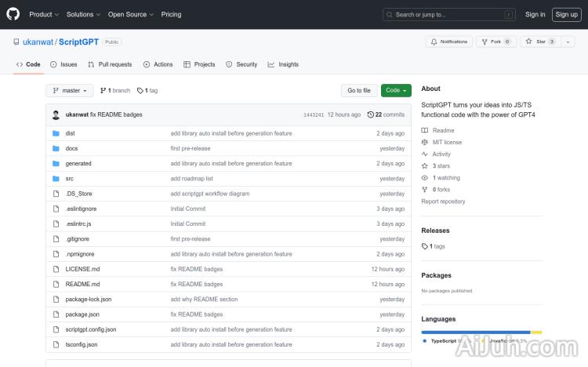Click the MIT license scale icon
The image size is (588, 367).
pos(425,143)
